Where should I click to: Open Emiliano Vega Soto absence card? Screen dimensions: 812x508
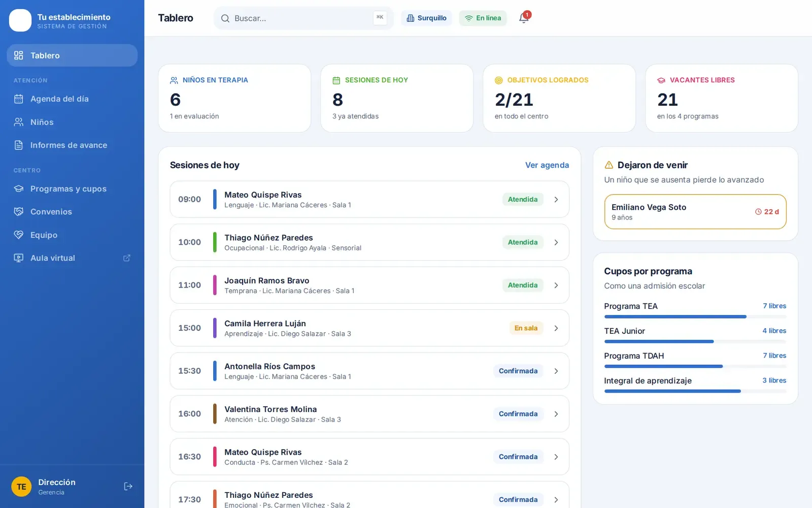tap(695, 212)
